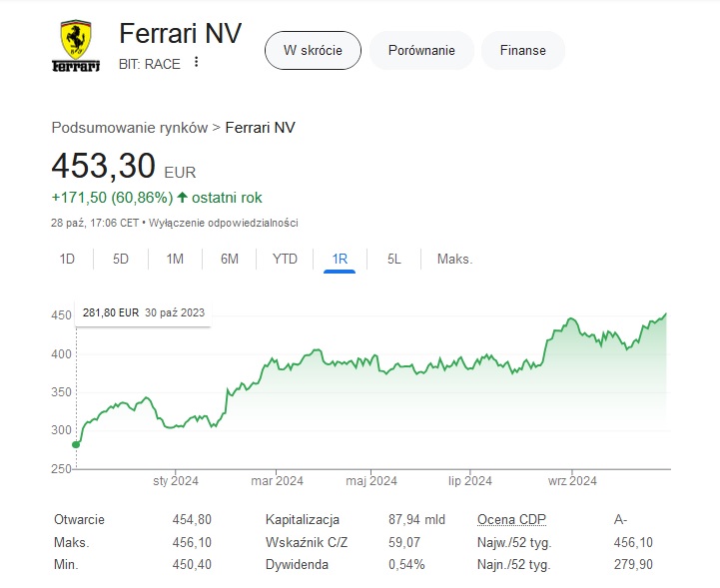
Task: Select the Maks. time range
Action: tap(454, 259)
